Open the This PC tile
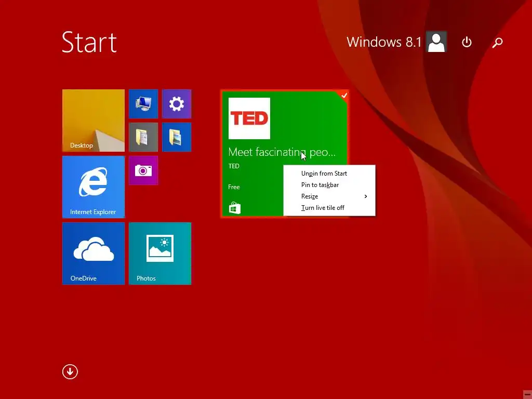 tap(143, 104)
